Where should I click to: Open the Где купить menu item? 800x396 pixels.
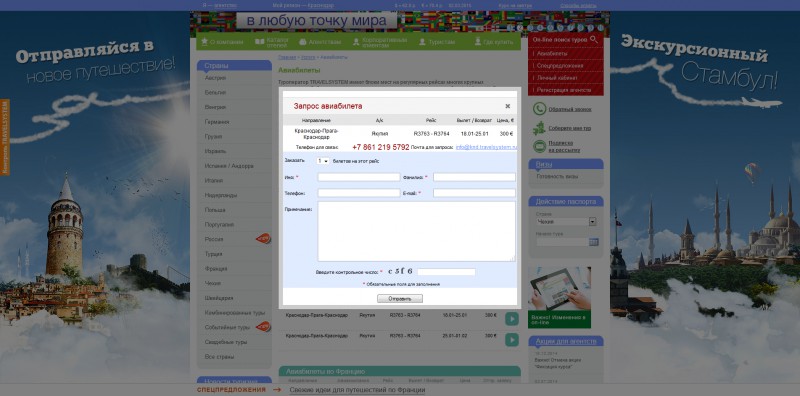(498, 42)
